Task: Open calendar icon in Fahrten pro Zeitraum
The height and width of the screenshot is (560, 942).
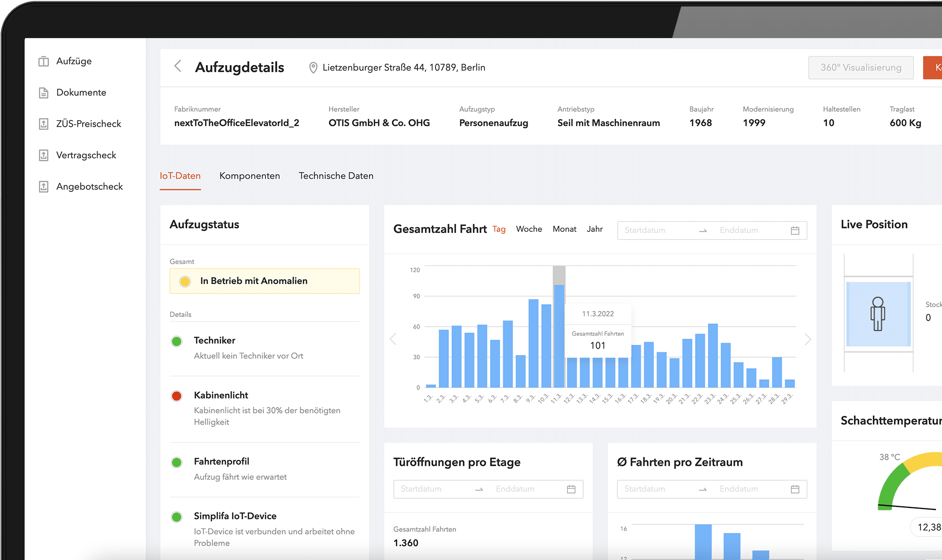Action: [x=795, y=489]
